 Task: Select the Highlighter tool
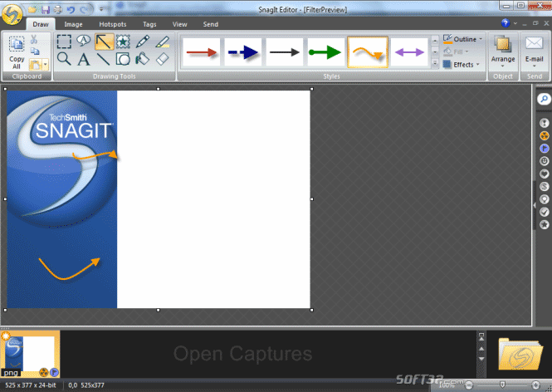coord(163,42)
